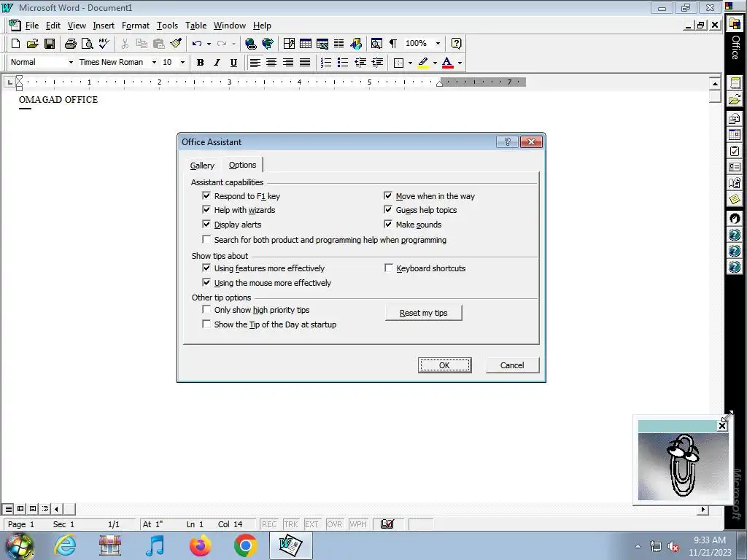This screenshot has height=560, width=747.
Task: Use the Format Painter brush
Action: (x=176, y=44)
